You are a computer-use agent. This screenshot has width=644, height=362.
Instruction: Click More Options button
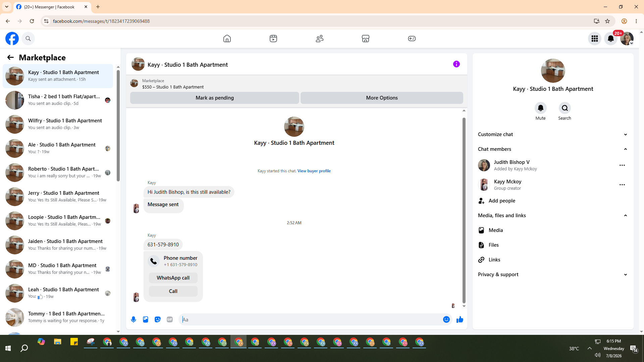click(x=382, y=98)
